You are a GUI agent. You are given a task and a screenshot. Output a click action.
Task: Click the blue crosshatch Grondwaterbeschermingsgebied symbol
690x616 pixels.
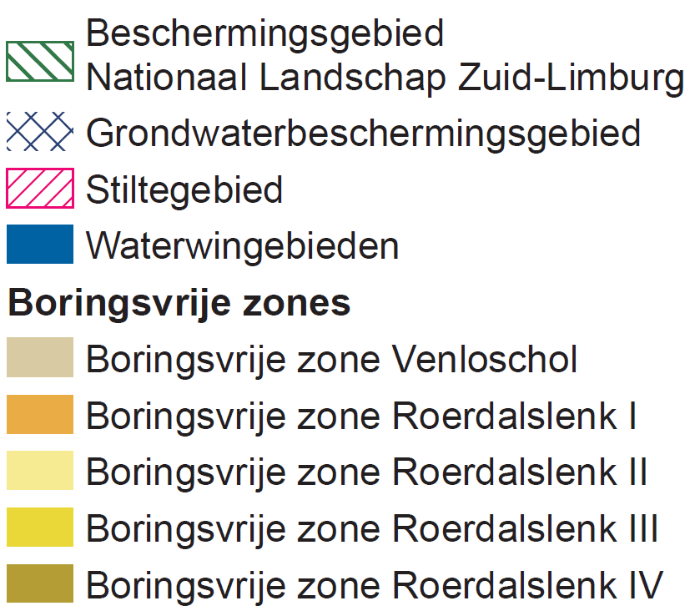[x=40, y=132]
